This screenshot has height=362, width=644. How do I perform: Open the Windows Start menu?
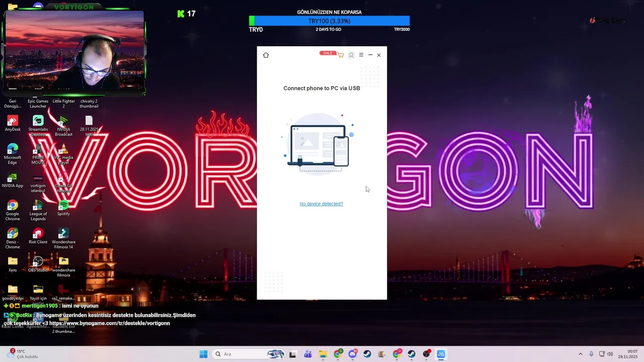[203, 354]
